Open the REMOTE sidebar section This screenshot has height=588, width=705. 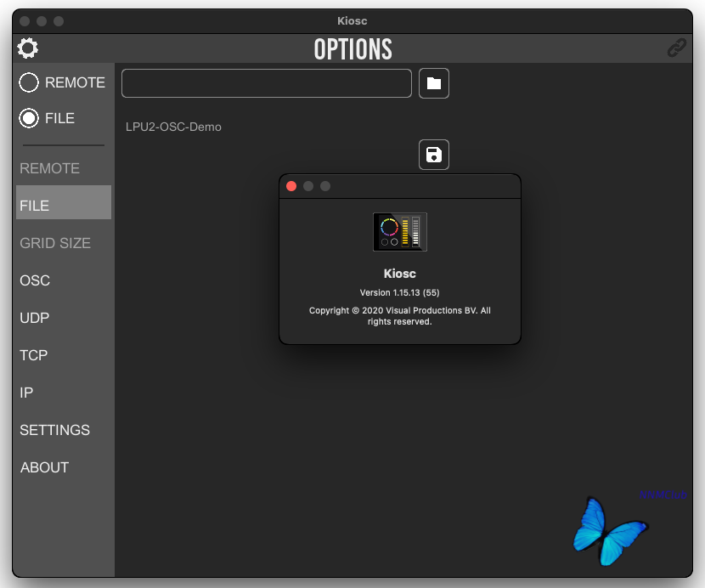[x=64, y=168]
